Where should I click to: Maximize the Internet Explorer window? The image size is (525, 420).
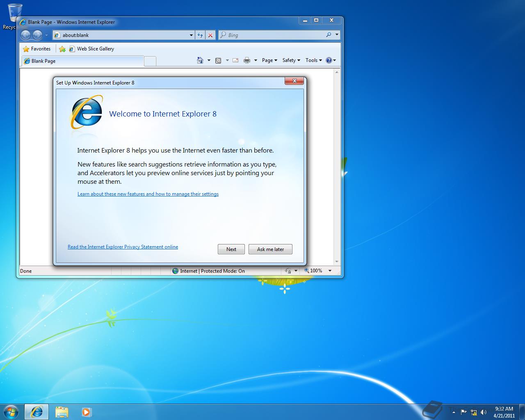click(316, 20)
